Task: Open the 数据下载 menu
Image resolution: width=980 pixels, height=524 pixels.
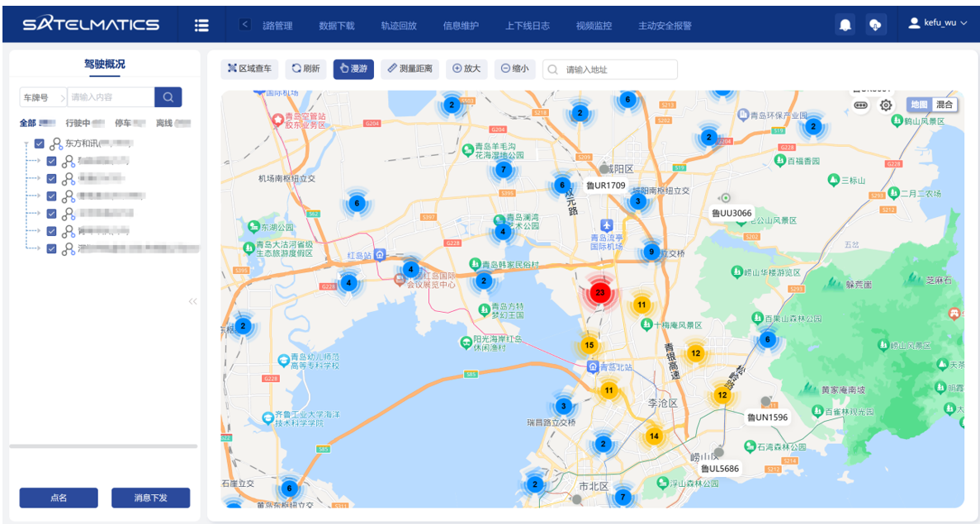Action: coord(337,26)
